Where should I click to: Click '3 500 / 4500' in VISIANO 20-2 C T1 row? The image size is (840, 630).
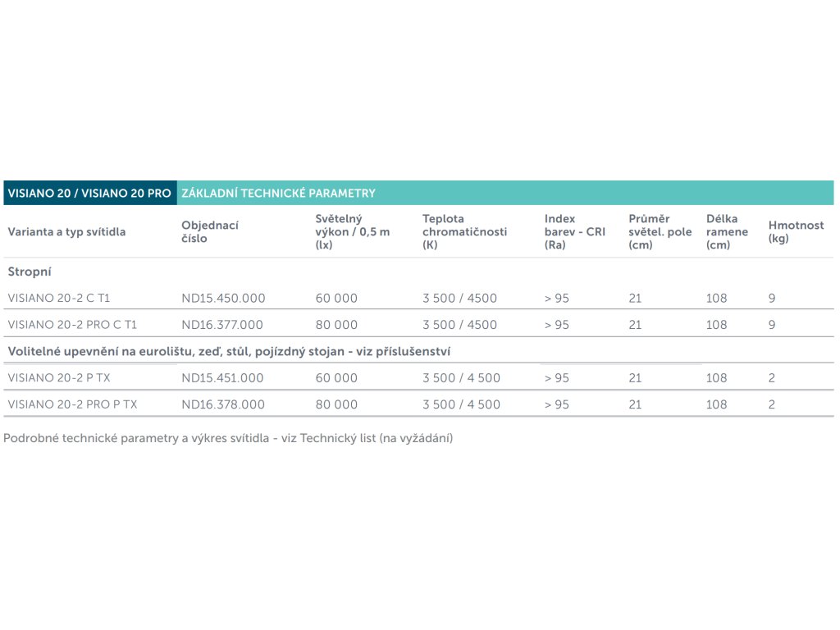pos(459,298)
